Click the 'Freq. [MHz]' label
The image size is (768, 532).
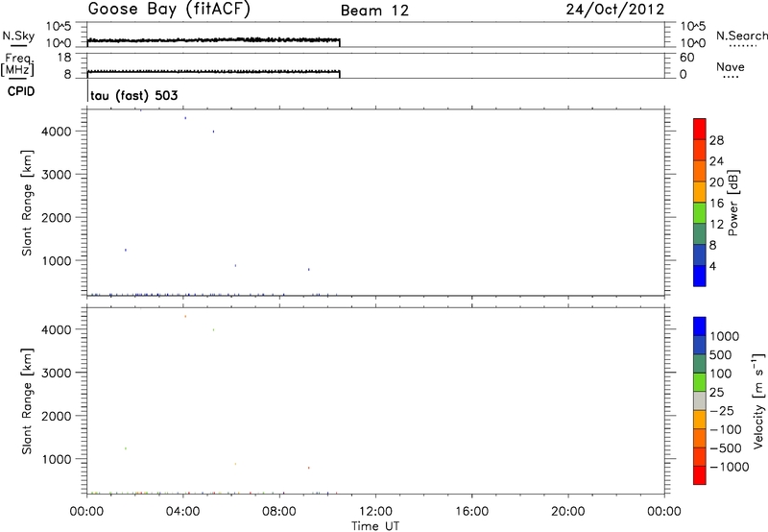pos(17,64)
